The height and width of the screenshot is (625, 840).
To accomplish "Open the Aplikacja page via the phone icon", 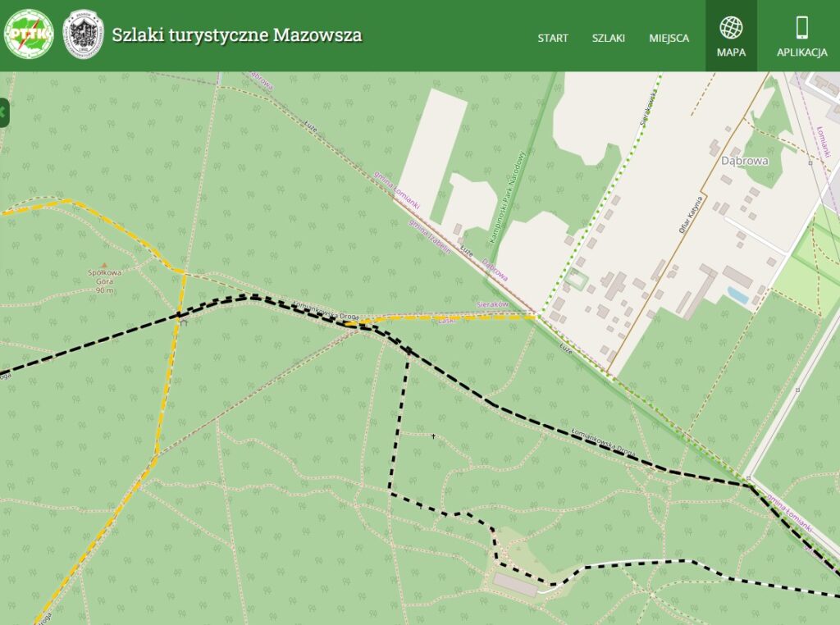I will coord(801,28).
